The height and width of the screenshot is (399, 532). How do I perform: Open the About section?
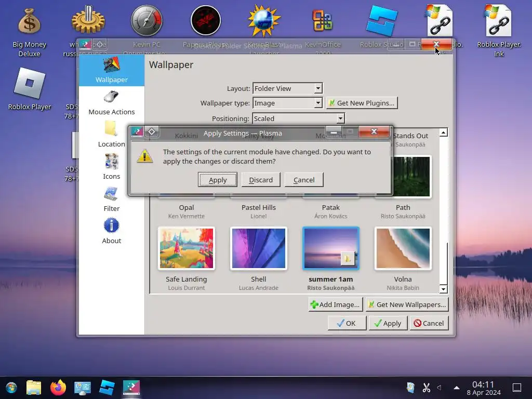(x=112, y=232)
